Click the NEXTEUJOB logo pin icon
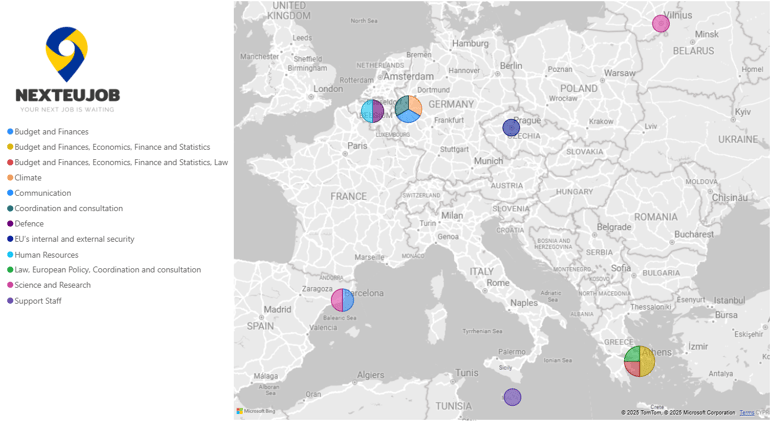The height and width of the screenshot is (421, 771). pos(67,54)
